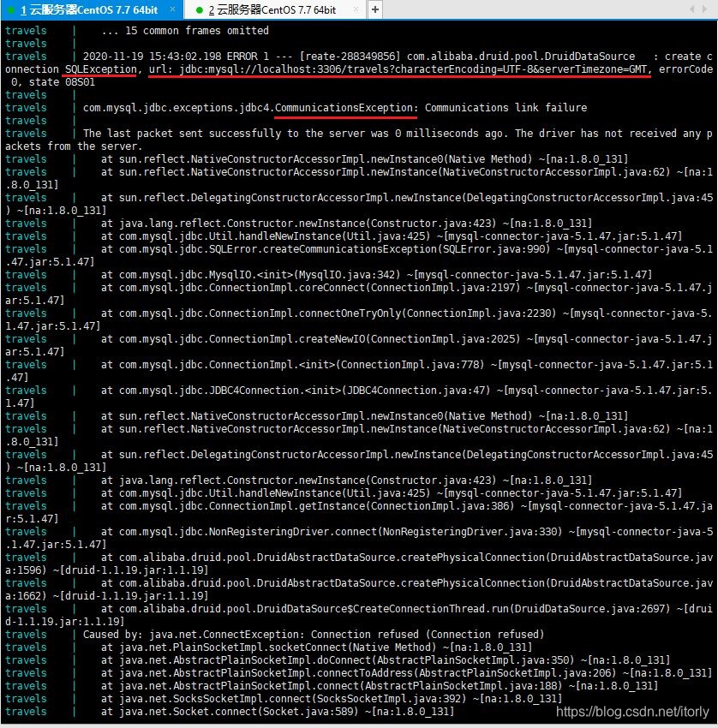Viewport: 718px width, 728px height.
Task: Click the underlined word 'SQLException'
Action: point(101,69)
